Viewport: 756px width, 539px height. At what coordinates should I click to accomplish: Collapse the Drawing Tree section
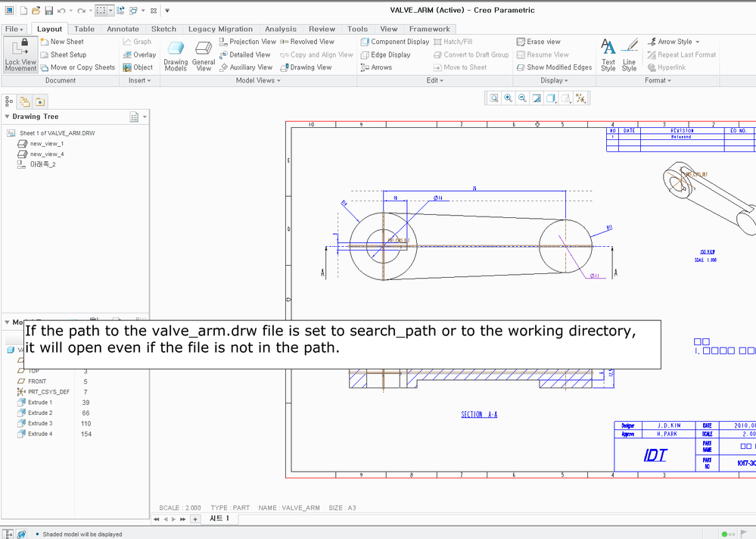[x=7, y=117]
